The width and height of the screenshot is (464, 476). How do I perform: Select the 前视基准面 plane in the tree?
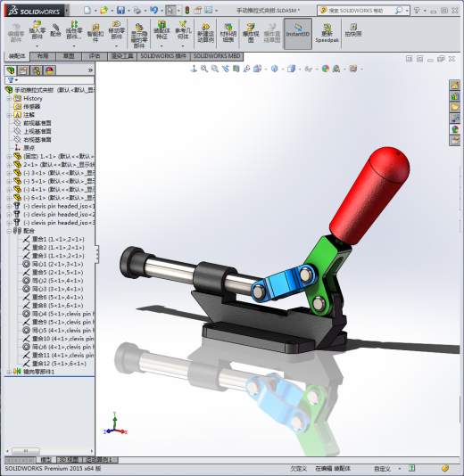(x=32, y=123)
